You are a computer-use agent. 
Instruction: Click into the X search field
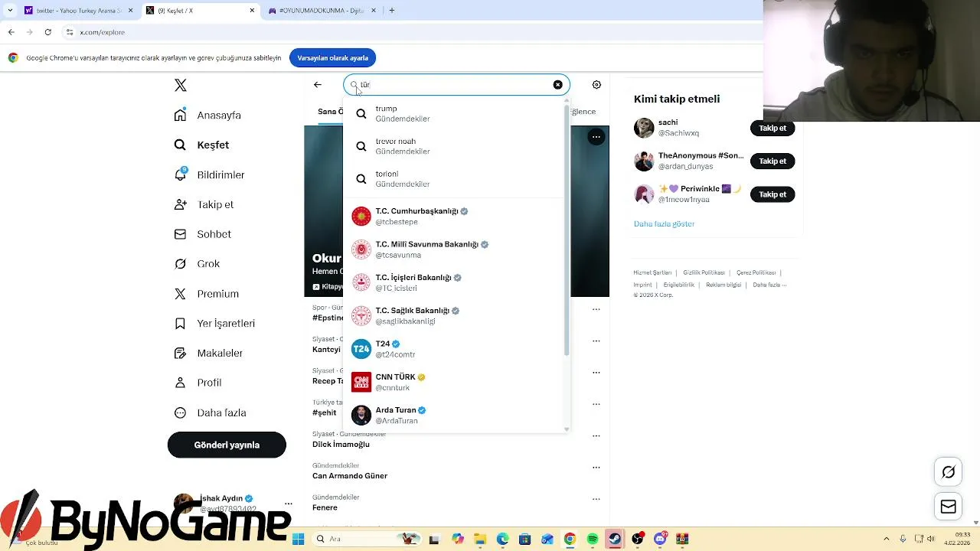[x=456, y=85]
